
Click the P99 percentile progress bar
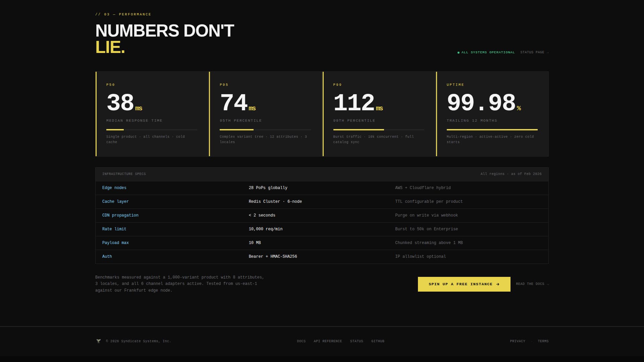coord(379,130)
